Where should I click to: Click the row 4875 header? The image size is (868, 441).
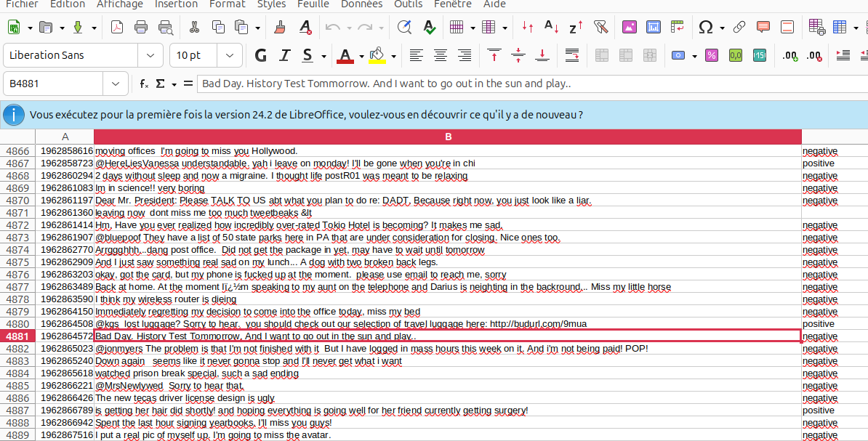[17, 262]
